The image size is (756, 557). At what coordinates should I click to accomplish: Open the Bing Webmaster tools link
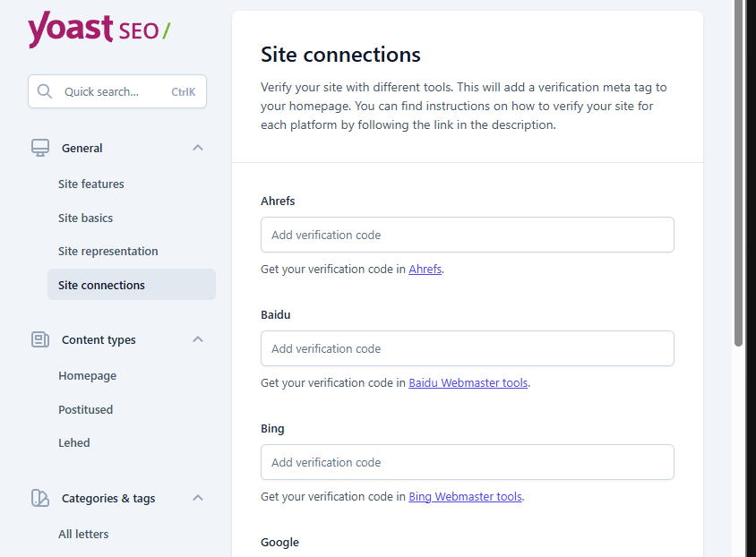(465, 496)
